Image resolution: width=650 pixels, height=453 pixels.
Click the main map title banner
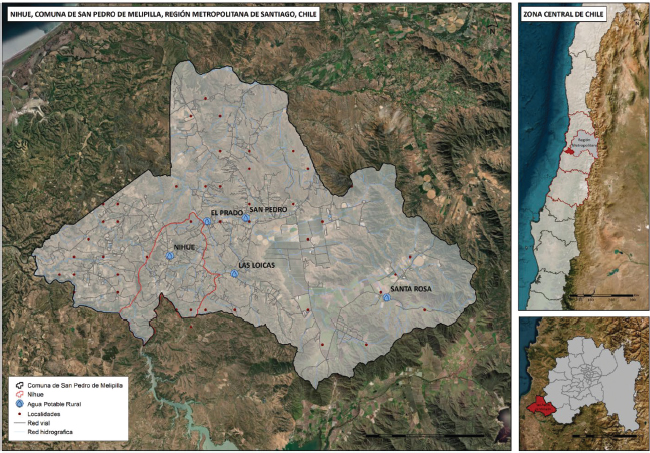(163, 14)
